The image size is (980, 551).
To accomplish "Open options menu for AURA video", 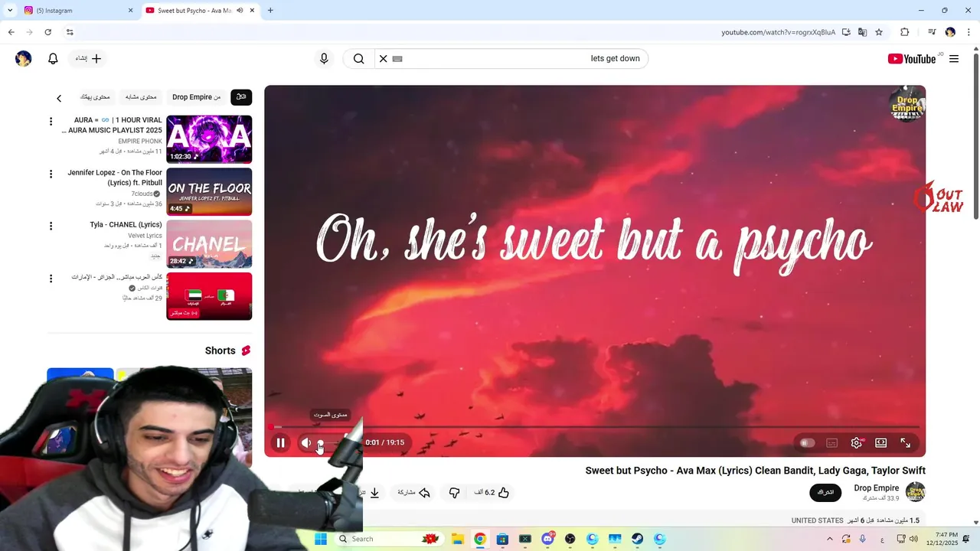I will (51, 122).
